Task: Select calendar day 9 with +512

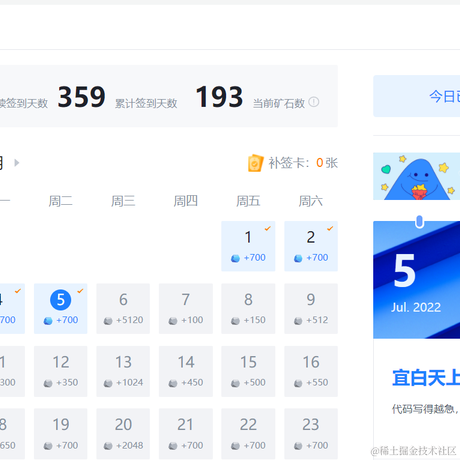Action: click(x=311, y=308)
